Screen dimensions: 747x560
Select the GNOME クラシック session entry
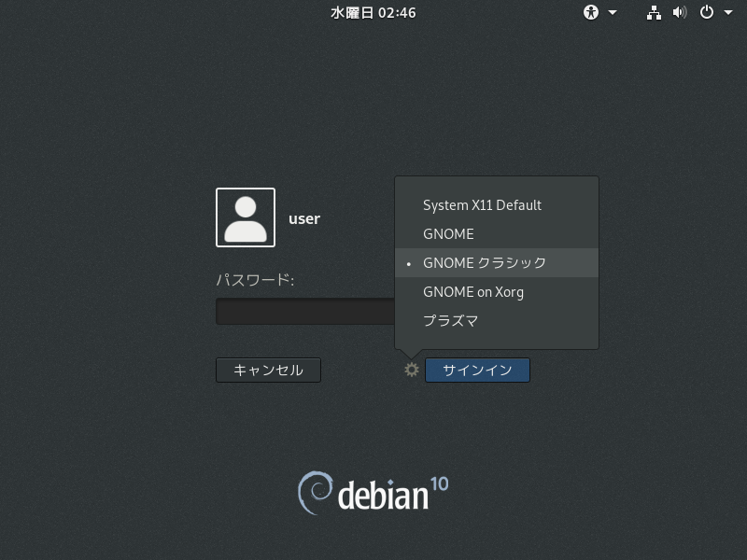coord(485,263)
